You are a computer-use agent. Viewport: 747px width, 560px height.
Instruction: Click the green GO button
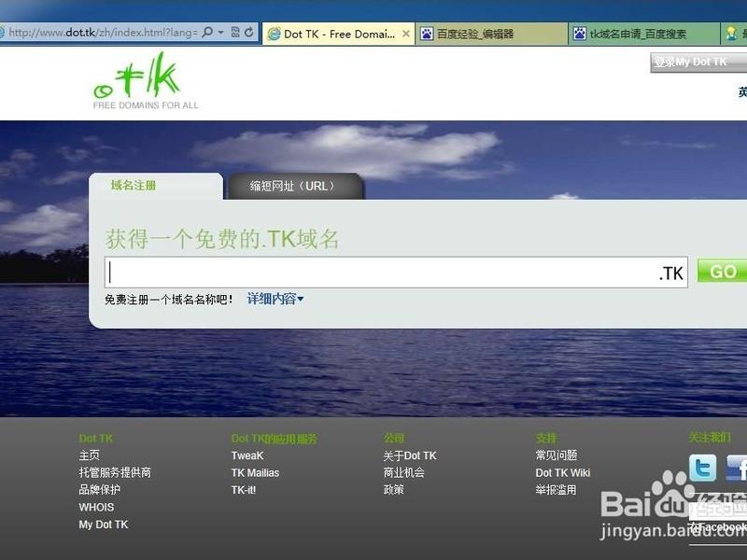coord(722,272)
